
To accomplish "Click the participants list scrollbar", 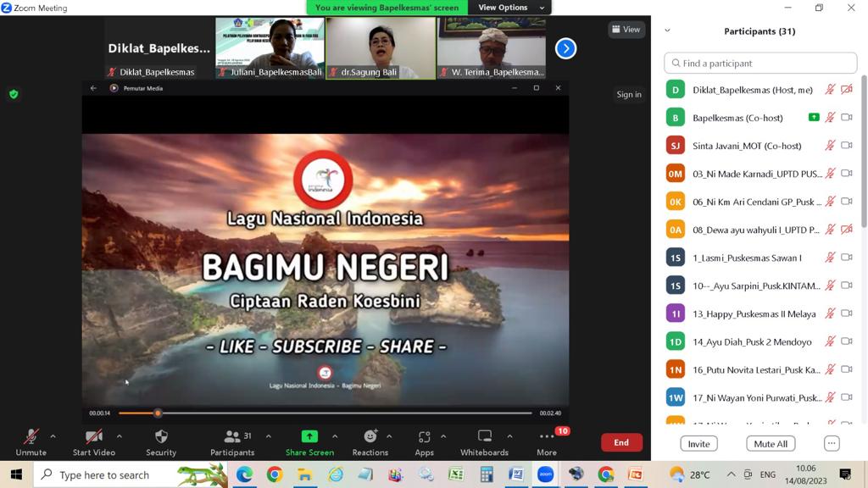I will point(864,151).
